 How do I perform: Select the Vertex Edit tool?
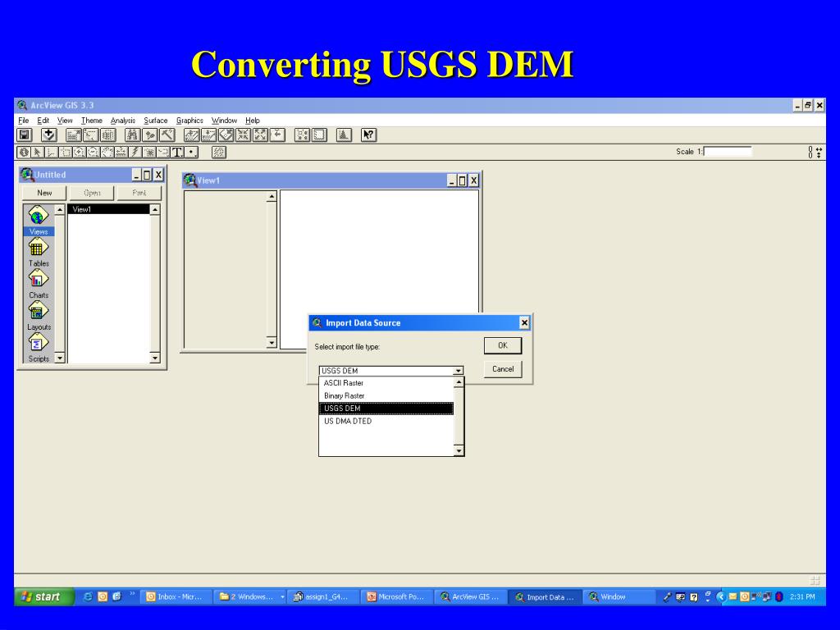click(x=51, y=152)
